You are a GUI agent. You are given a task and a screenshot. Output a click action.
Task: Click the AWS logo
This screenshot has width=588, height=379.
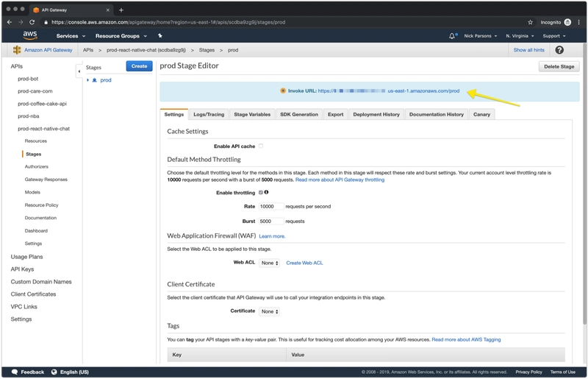point(30,35)
